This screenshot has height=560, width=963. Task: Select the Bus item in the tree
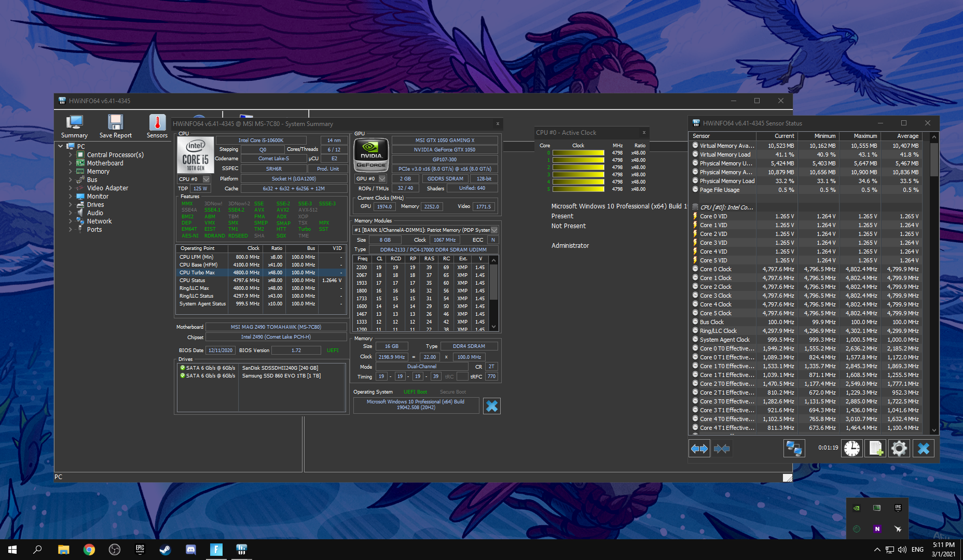tap(92, 180)
